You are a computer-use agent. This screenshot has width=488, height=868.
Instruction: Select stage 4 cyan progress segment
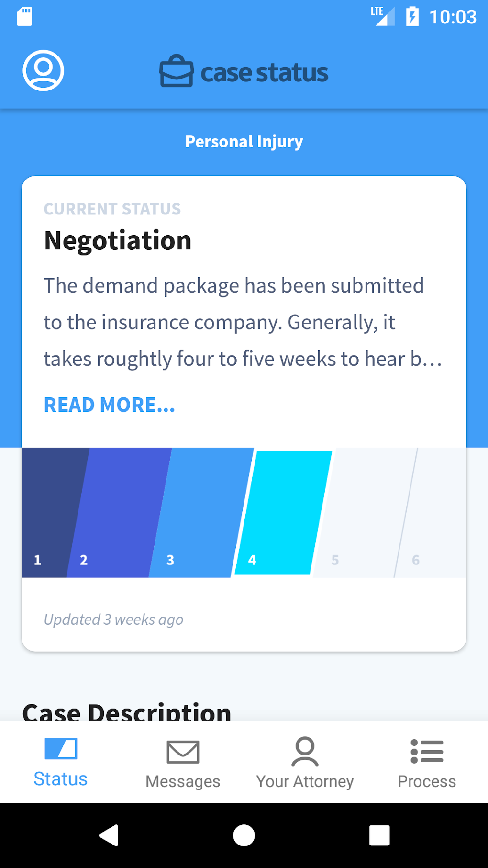pyautogui.click(x=284, y=512)
